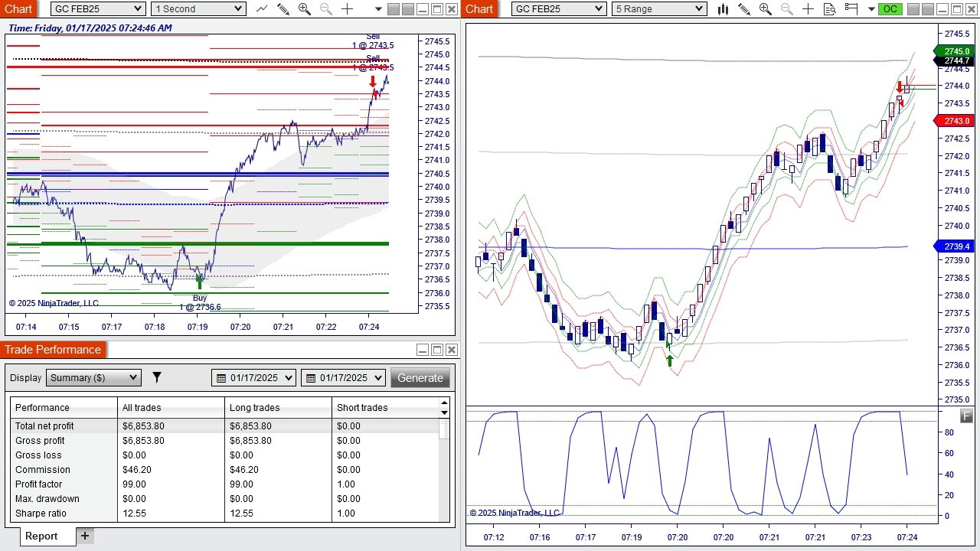Add a new tab with plus button

85,536
